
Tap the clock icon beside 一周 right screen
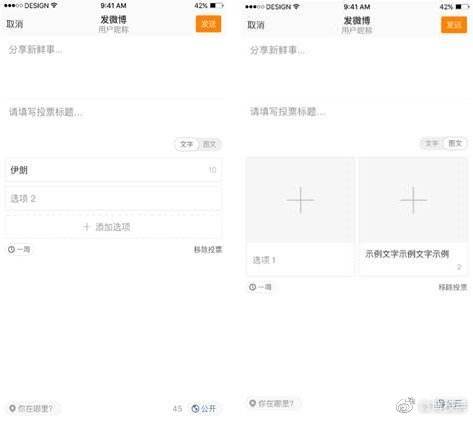coord(253,287)
